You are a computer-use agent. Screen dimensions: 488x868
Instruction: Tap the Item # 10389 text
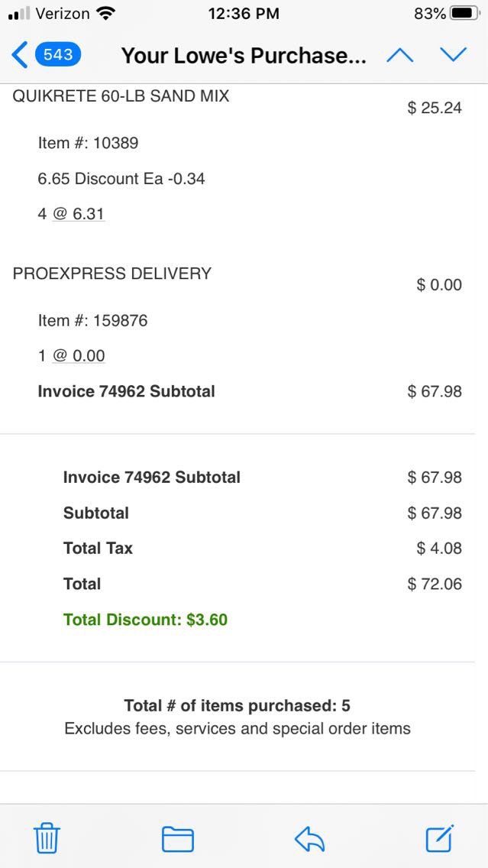(88, 143)
